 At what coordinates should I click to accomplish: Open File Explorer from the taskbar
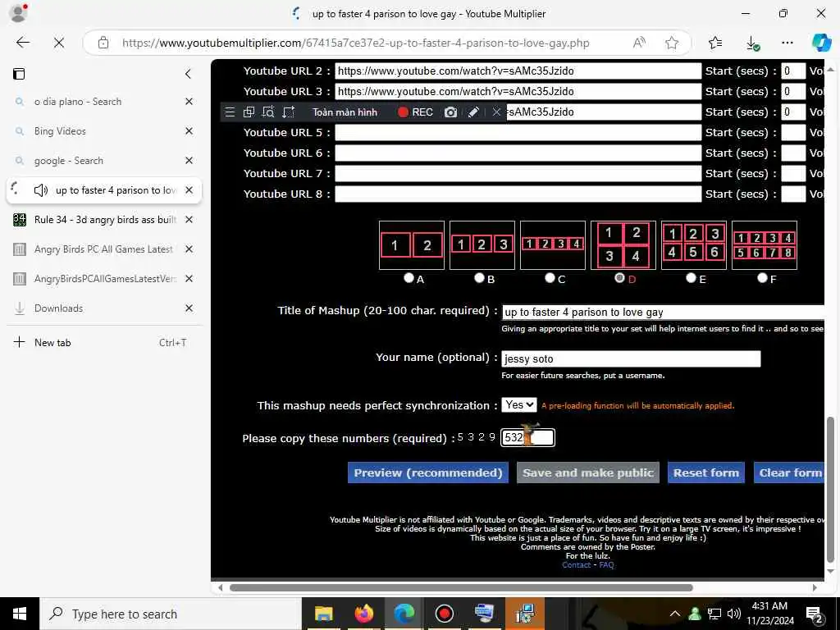coord(323,614)
